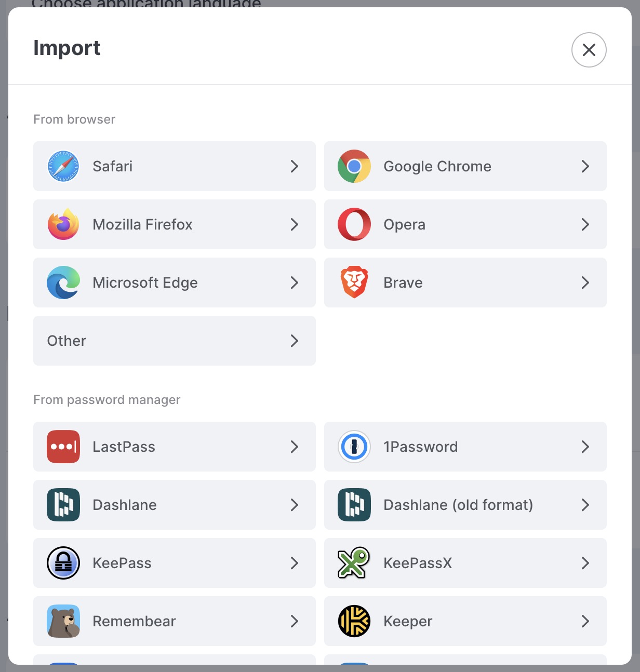Image resolution: width=640 pixels, height=672 pixels.
Task: Click the red LastPass icon
Action: pyautogui.click(x=63, y=447)
